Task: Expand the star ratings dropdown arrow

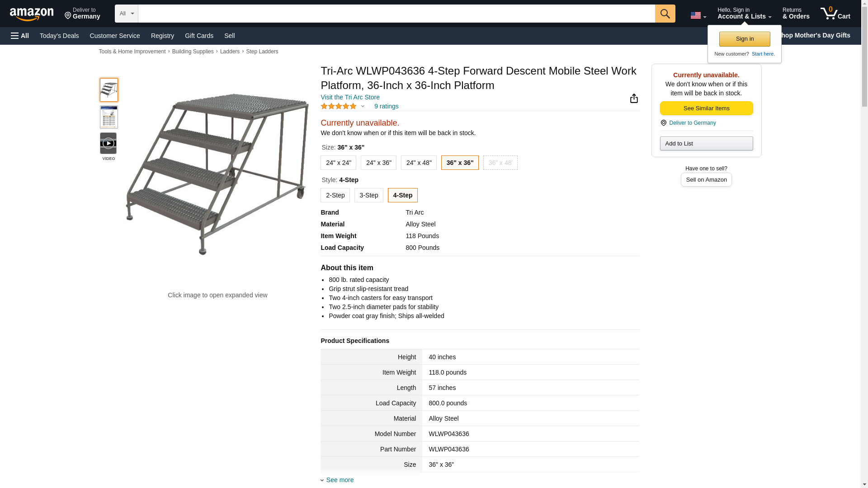Action: click(x=363, y=107)
